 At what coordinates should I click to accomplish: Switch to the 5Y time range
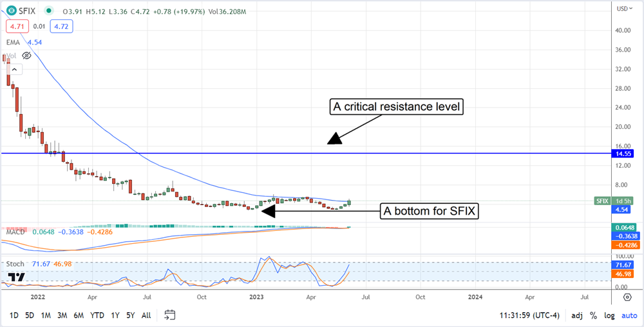coord(130,315)
